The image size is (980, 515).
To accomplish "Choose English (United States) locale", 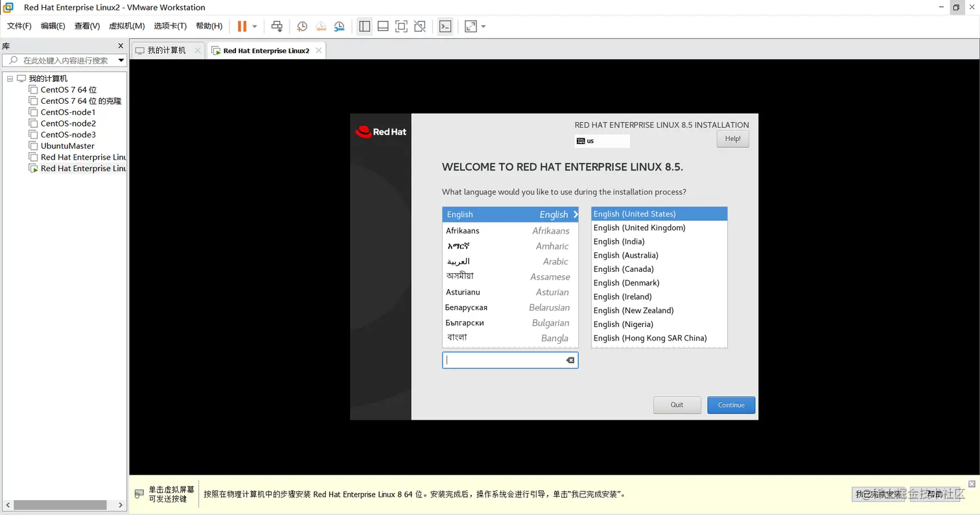I will point(659,214).
